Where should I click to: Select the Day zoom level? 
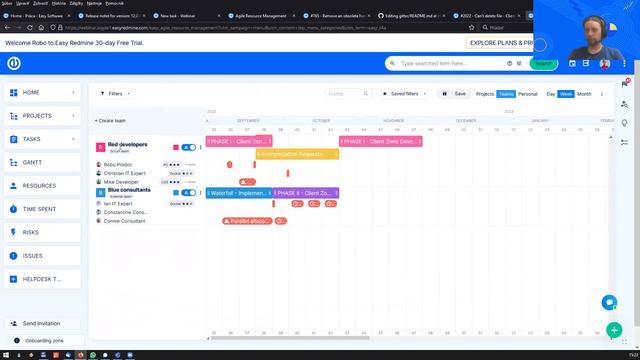[x=551, y=94]
